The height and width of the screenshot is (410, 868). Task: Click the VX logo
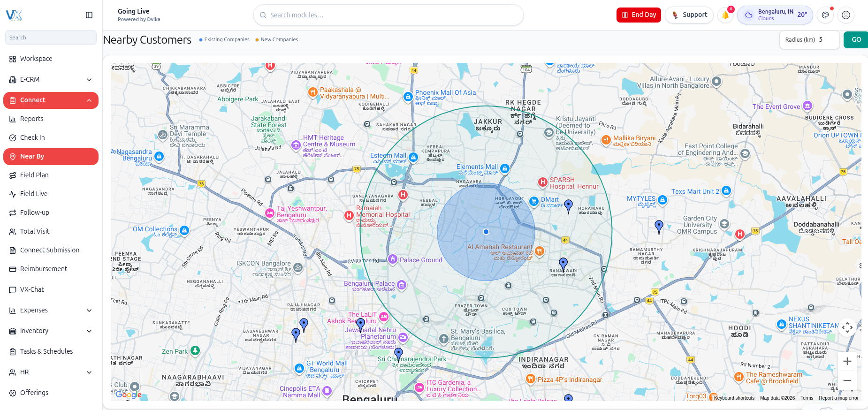(14, 15)
